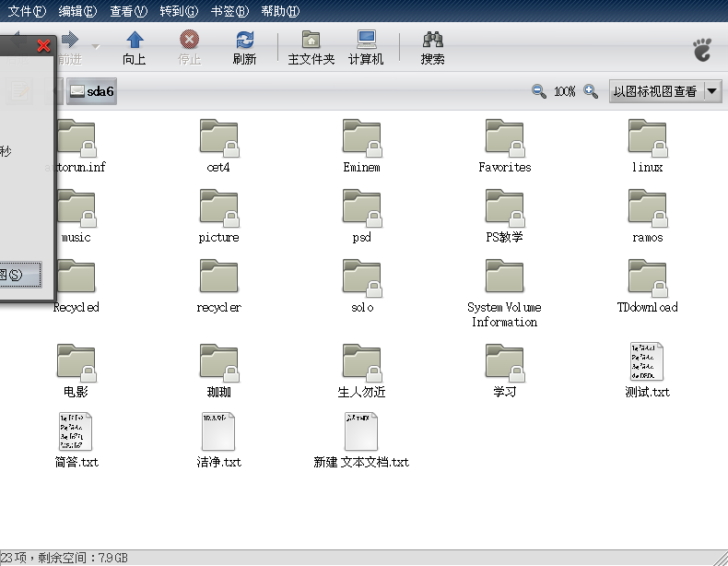The image size is (728, 566).
Task: Select the 新建 文本文档.txt file
Action: pyautogui.click(x=361, y=441)
